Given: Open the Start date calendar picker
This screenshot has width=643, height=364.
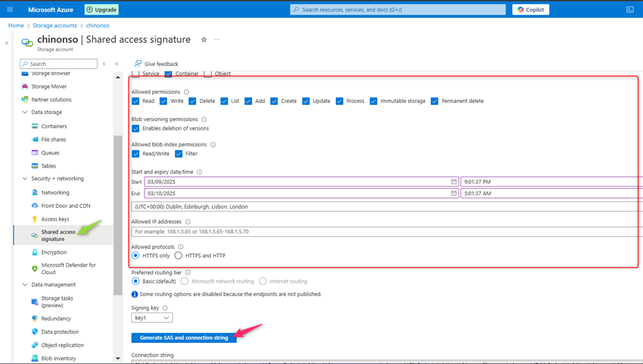Looking at the screenshot, I should click(x=454, y=181).
